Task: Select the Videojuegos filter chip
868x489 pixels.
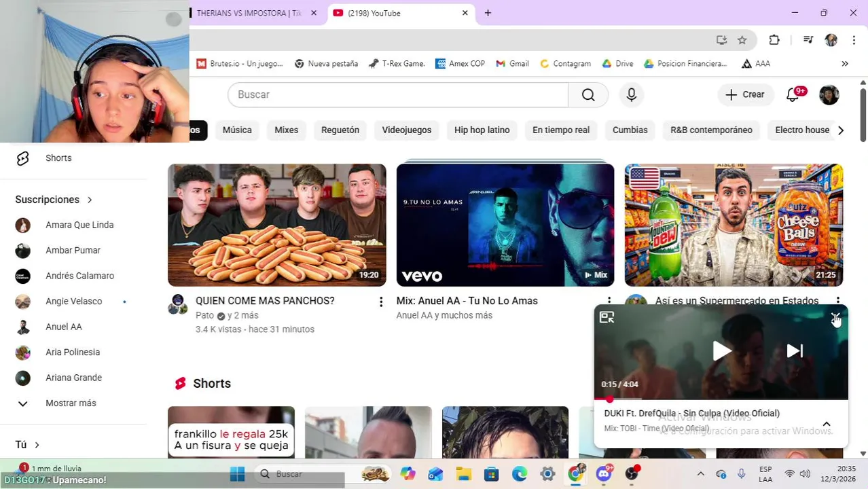Action: click(x=407, y=130)
